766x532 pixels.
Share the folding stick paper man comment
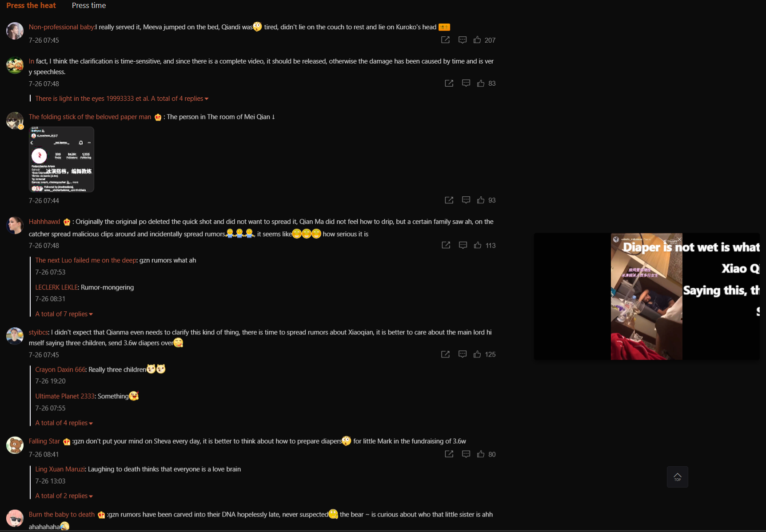point(449,200)
